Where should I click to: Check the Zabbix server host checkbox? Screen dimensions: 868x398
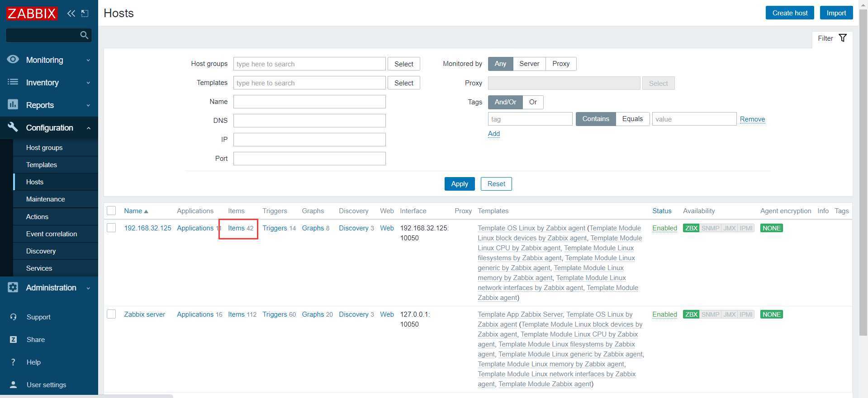click(111, 314)
